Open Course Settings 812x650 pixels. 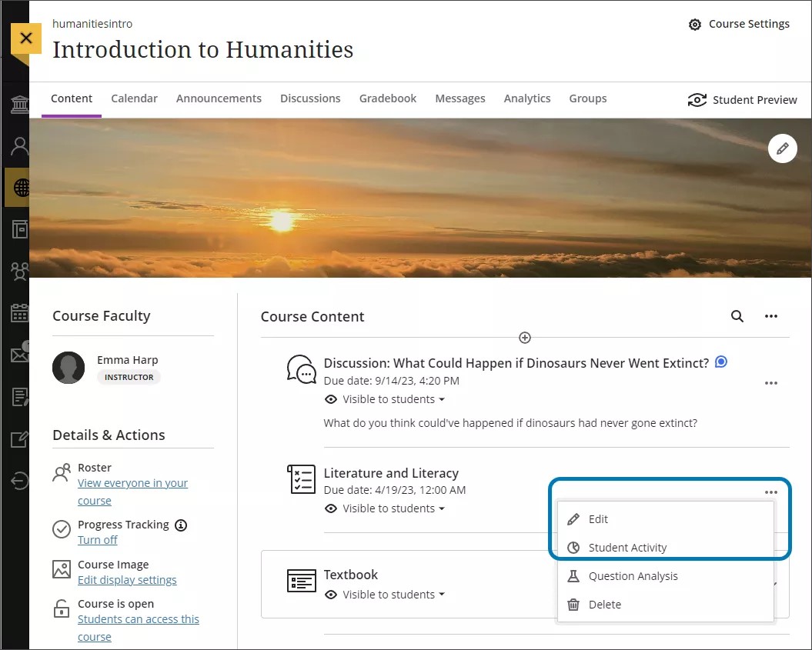[739, 24]
